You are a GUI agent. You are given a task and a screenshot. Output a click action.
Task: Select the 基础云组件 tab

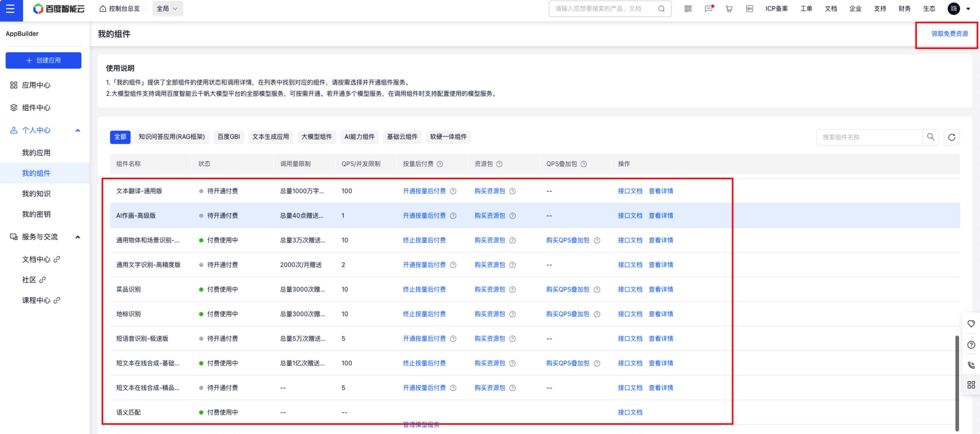pos(402,137)
